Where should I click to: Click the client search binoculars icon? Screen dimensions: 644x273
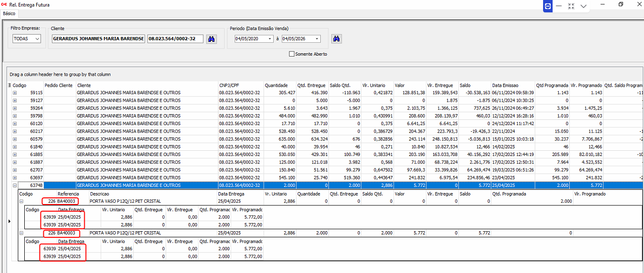212,39
